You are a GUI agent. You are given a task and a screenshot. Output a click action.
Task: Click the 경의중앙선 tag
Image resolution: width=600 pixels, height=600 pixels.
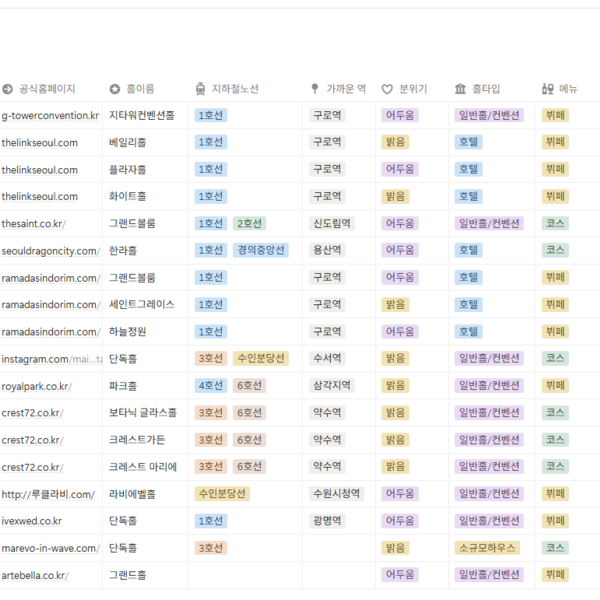261,250
